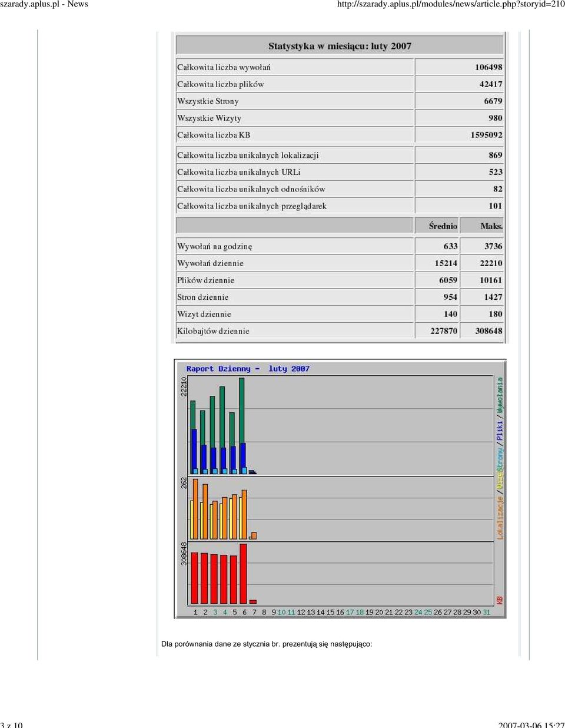
Task: Select the 'Wizyt dziennie' row label
Action: click(x=204, y=315)
